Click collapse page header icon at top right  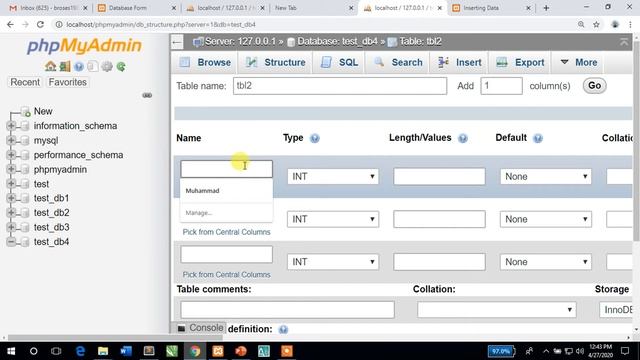624,42
